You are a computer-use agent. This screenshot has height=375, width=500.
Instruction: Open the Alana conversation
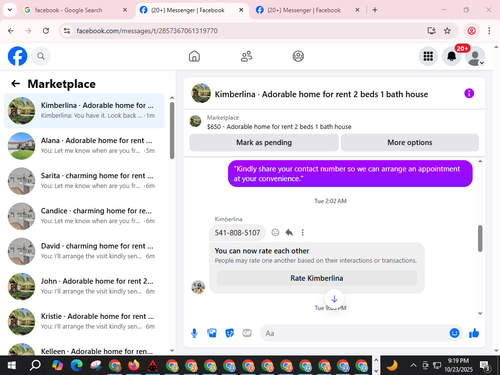click(84, 146)
